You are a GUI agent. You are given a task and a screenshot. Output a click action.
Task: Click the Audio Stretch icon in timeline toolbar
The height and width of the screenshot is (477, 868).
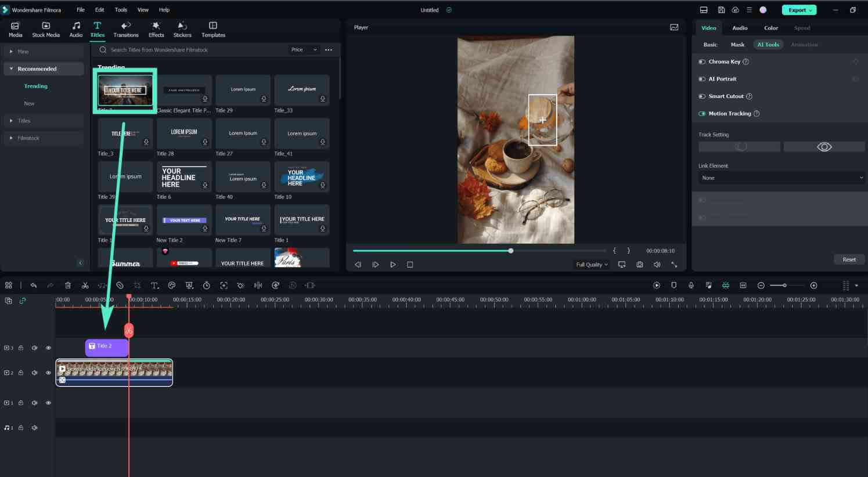coord(258,285)
